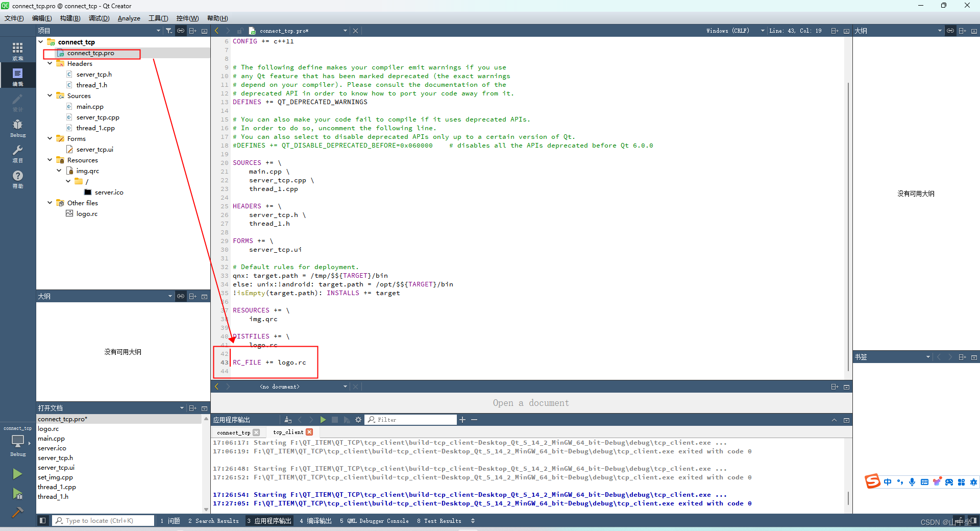980x531 pixels.
Task: Collapse the Other files folder
Action: tap(50, 203)
